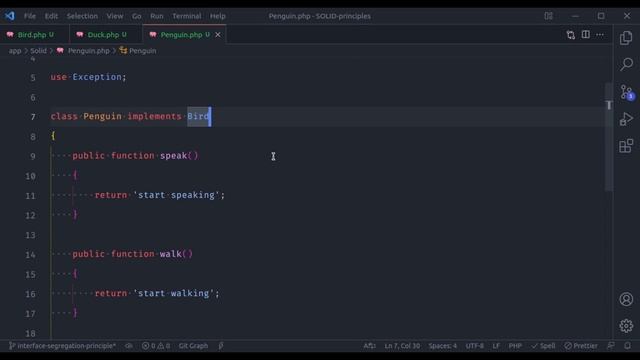640x360 pixels.
Task: Open the Run and Debug panel
Action: pos(626,119)
